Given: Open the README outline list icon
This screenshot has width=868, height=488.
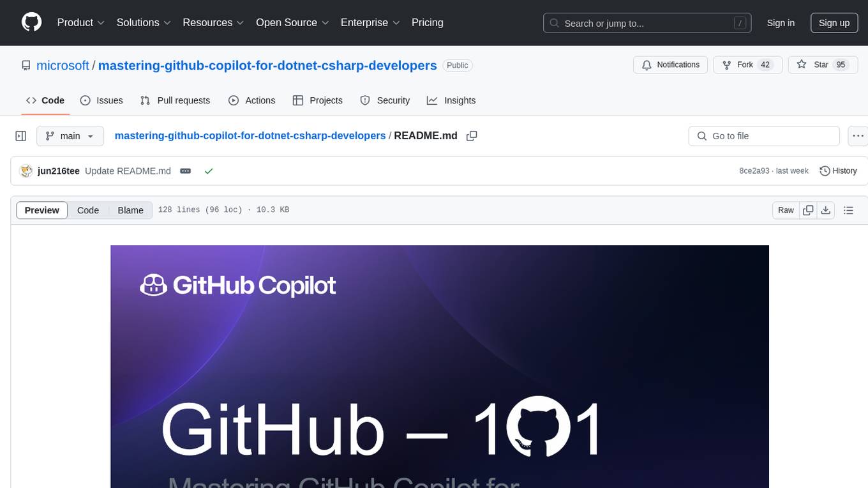Looking at the screenshot, I should click(x=848, y=210).
